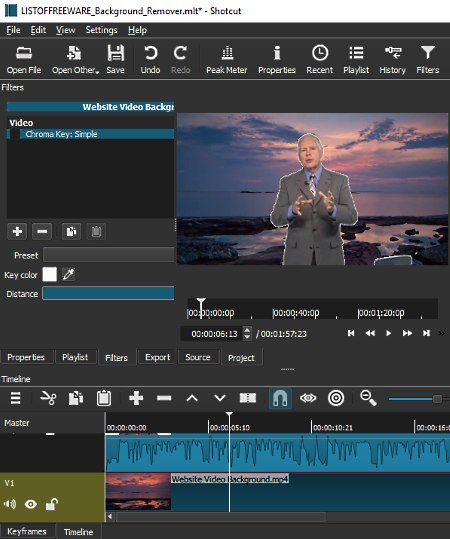
Task: Lock the V1 track
Action: pos(52,504)
